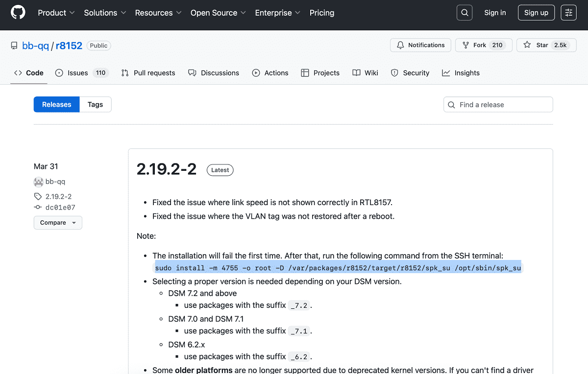Open commit dc01e07
This screenshot has height=374, width=588.
point(60,208)
